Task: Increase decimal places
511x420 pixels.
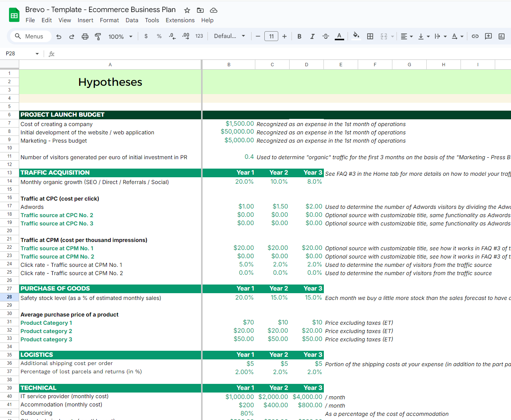Action: tap(186, 36)
